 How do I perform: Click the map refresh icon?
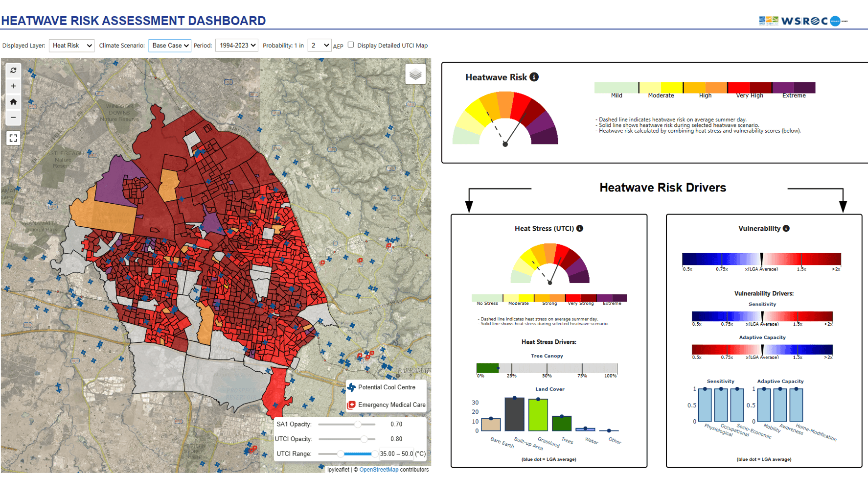(13, 71)
